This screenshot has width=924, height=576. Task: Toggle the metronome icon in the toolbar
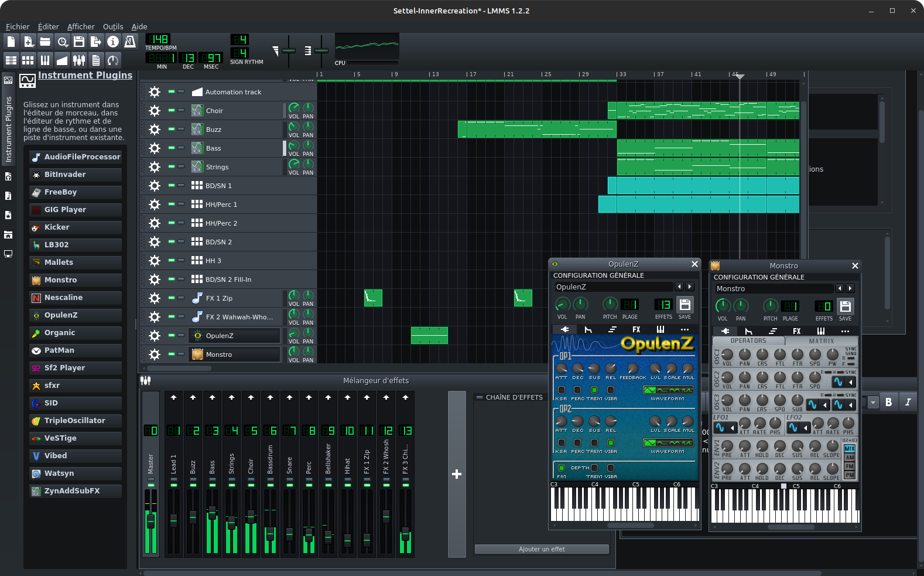tap(130, 42)
